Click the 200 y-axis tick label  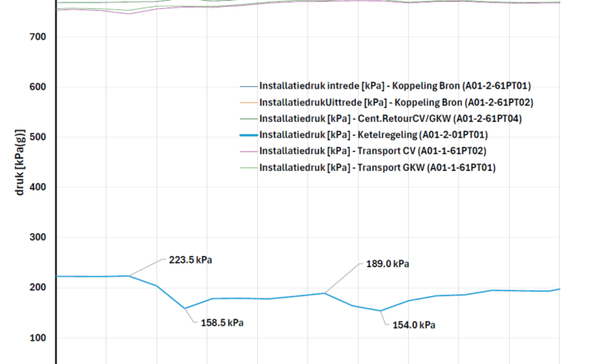click(37, 288)
